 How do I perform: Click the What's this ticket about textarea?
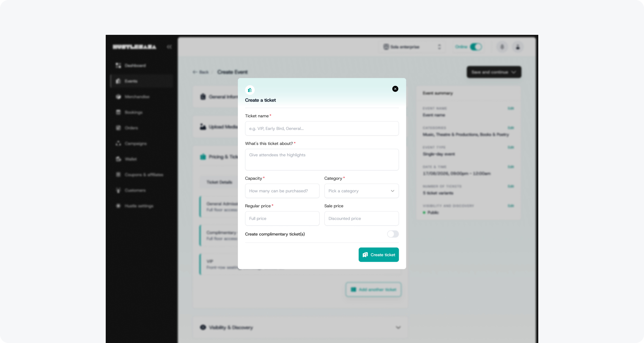point(322,160)
